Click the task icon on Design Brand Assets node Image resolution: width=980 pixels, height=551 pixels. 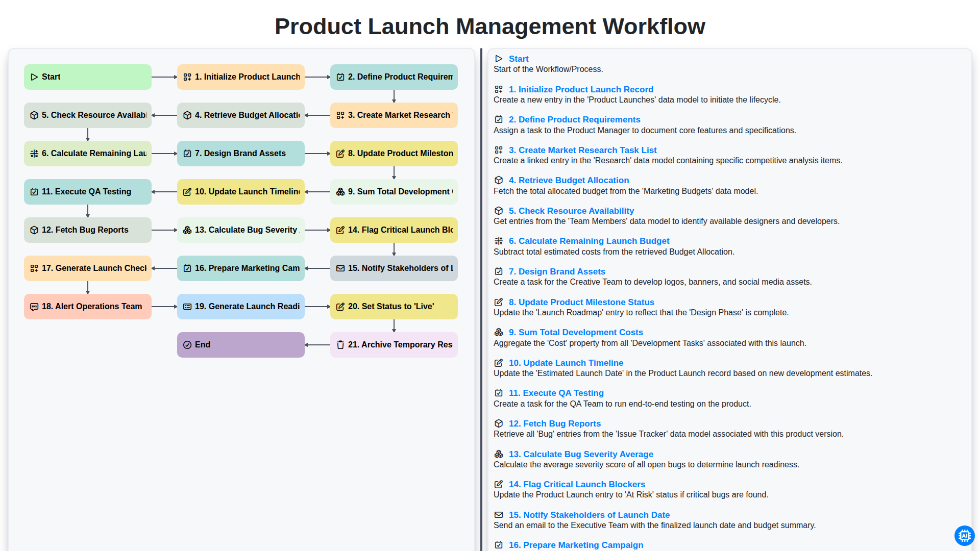click(x=187, y=154)
